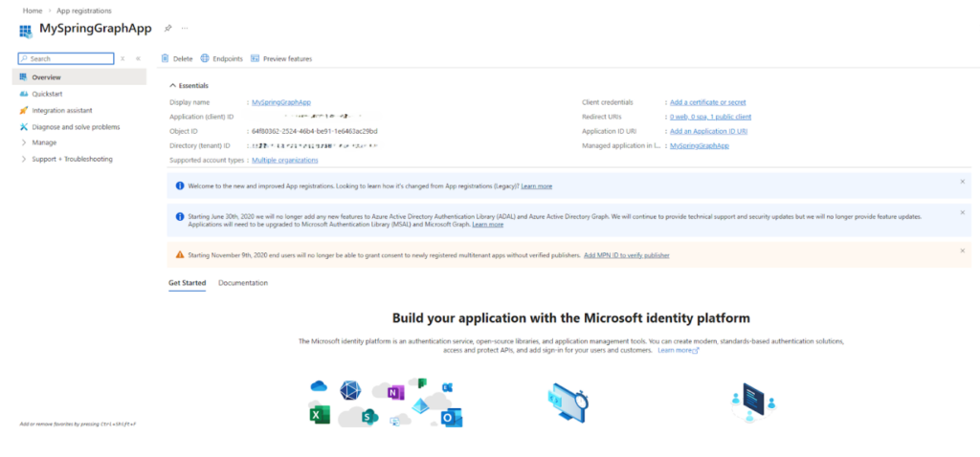The image size is (980, 457).
Task: Click the Microsoft 365 apps cluster illustration
Action: [x=387, y=403]
